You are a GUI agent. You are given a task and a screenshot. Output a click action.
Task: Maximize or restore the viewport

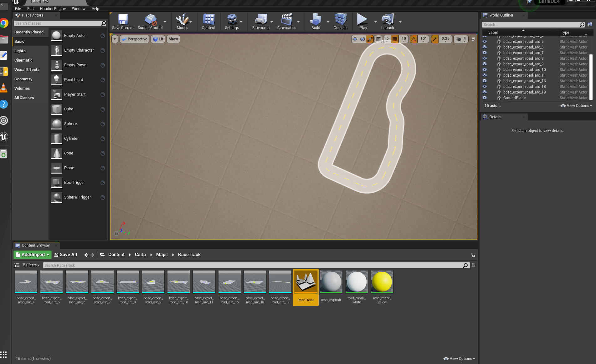click(x=473, y=39)
